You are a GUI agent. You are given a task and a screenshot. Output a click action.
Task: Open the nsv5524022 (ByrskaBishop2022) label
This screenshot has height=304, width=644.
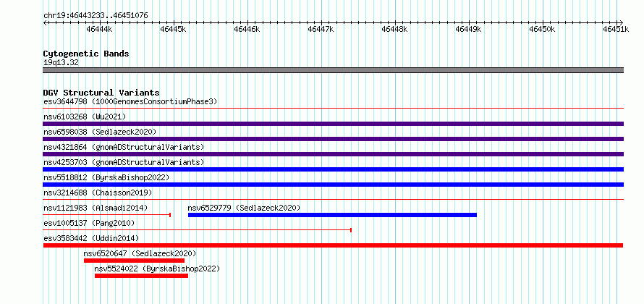pos(157,269)
